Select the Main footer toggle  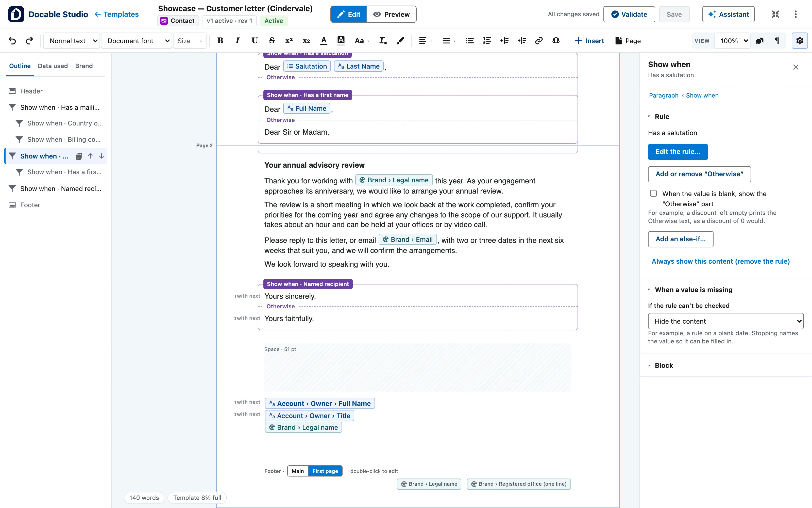tap(298, 471)
